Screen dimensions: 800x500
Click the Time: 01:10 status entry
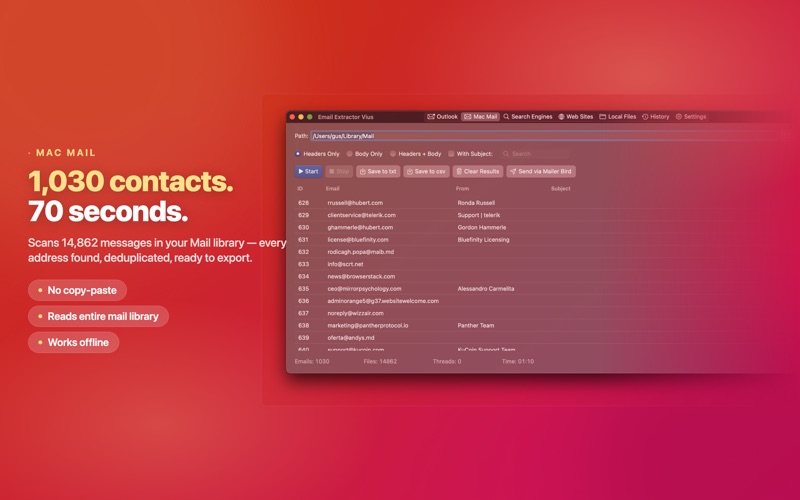point(518,361)
